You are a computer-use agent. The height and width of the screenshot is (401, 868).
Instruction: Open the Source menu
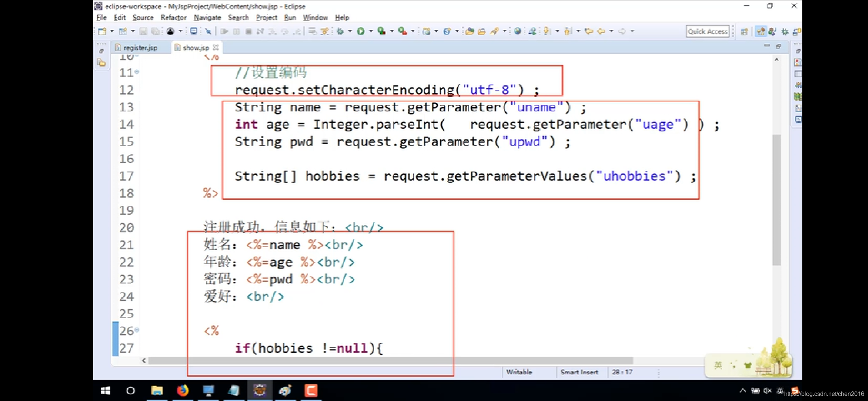click(x=143, y=17)
